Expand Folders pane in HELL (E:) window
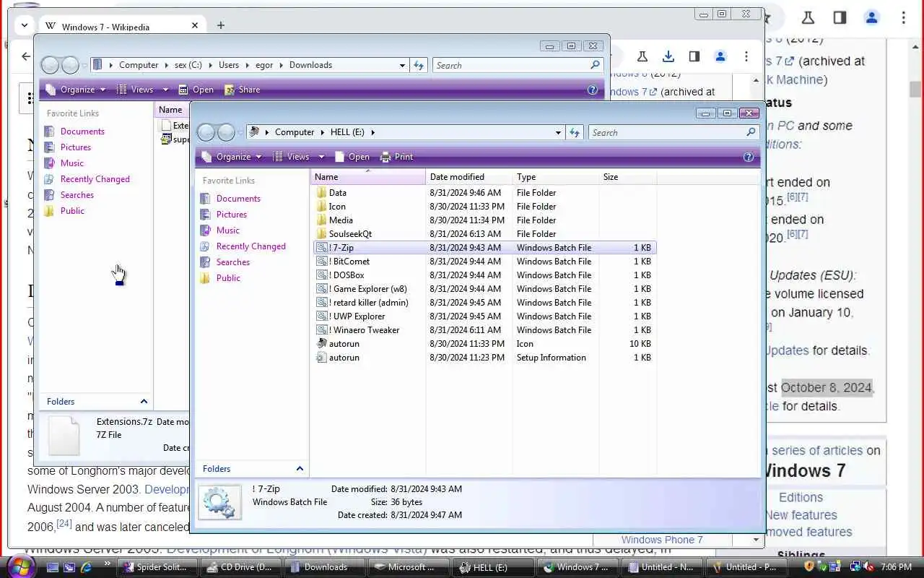This screenshot has height=578, width=924. coord(300,469)
